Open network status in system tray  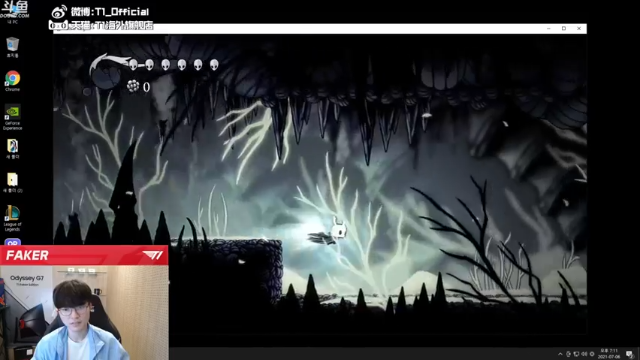pyautogui.click(x=576, y=354)
